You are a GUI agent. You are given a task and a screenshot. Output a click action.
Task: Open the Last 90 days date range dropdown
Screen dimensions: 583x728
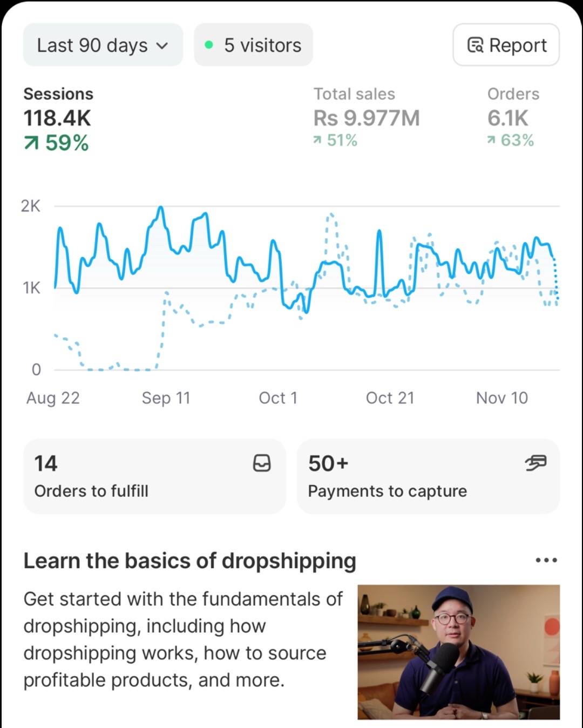103,45
